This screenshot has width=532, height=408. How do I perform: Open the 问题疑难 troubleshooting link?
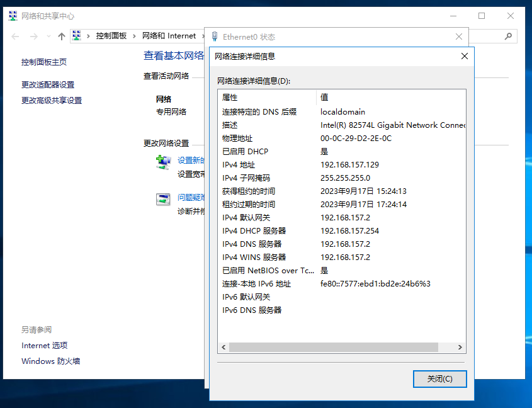[x=191, y=198]
